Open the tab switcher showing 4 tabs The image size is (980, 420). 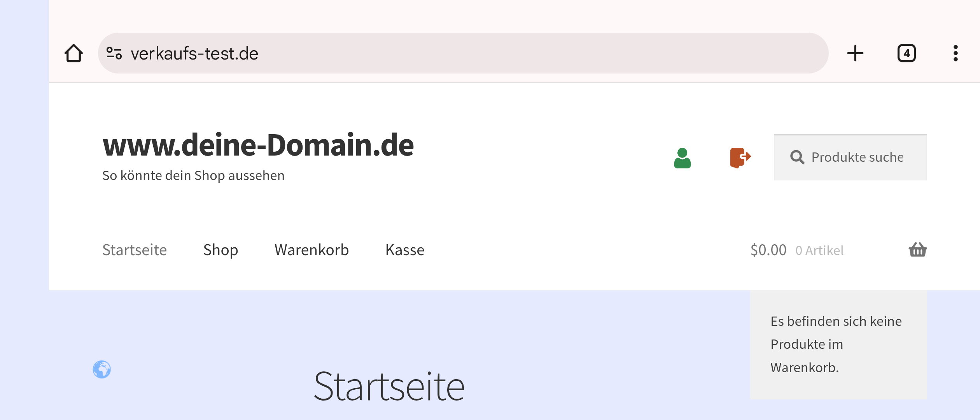pyautogui.click(x=906, y=53)
